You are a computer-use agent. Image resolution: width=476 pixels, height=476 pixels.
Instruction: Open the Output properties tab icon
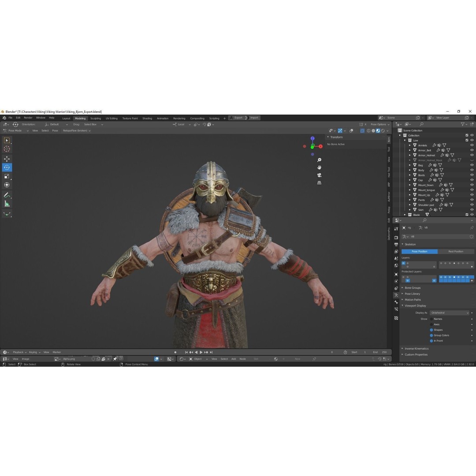click(396, 244)
